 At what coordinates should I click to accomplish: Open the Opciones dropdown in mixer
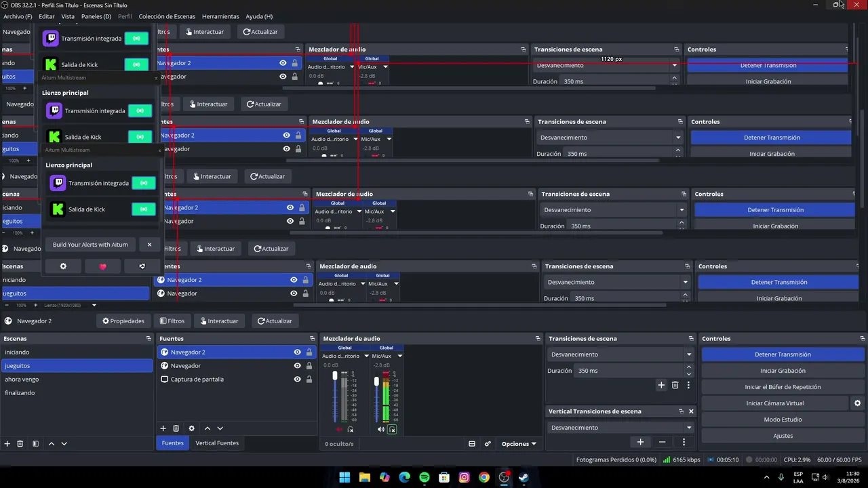(x=519, y=444)
